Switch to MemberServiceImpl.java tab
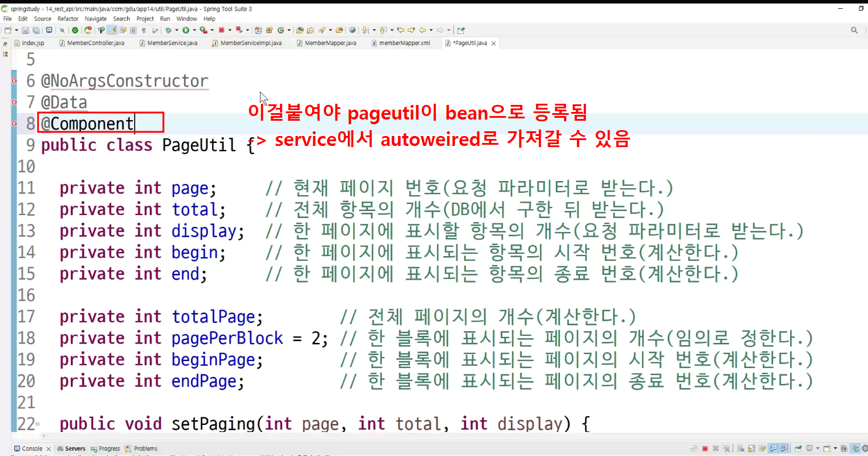Viewport: 868px width, 456px height. (x=247, y=43)
